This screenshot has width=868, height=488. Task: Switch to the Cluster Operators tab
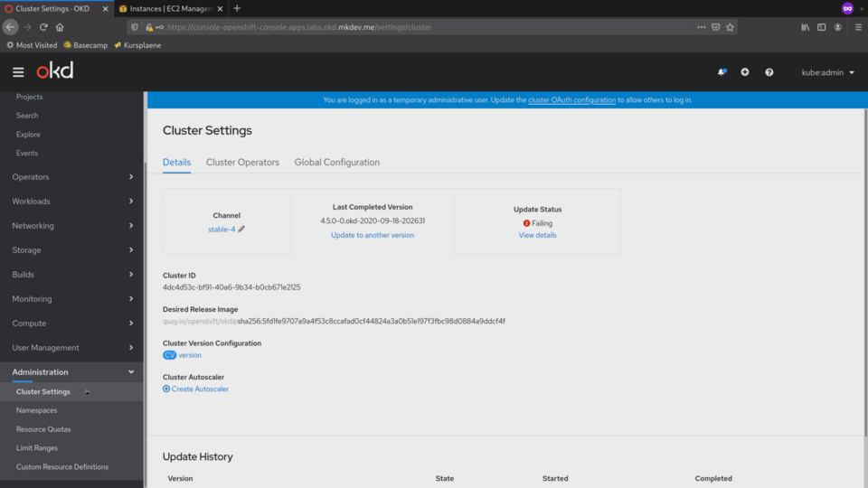click(242, 162)
